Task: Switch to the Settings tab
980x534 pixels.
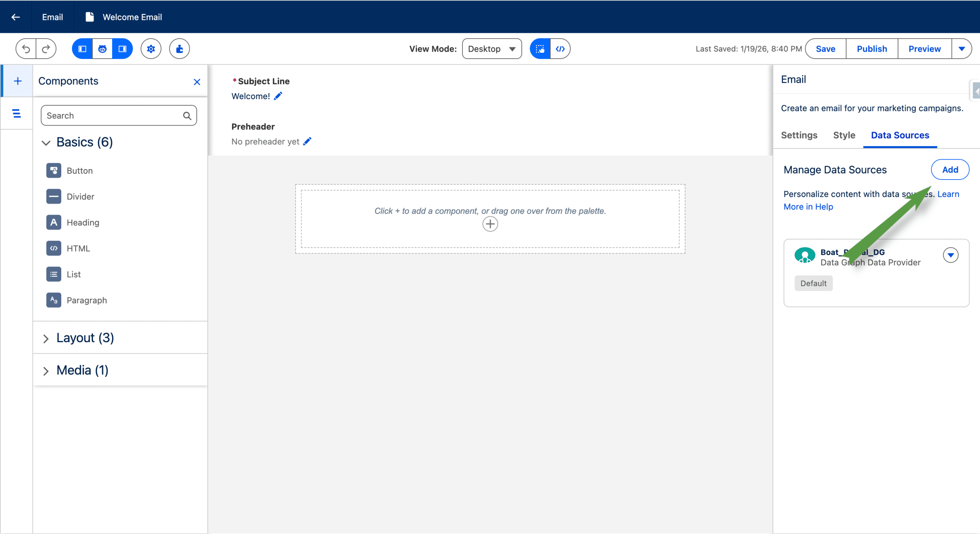Action: coord(799,135)
